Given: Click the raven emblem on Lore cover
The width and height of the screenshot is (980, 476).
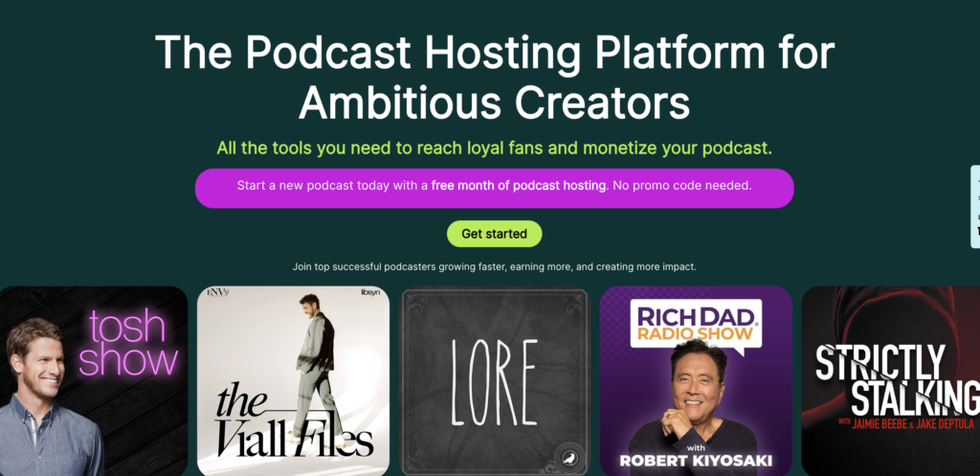Looking at the screenshot, I should 568,460.
